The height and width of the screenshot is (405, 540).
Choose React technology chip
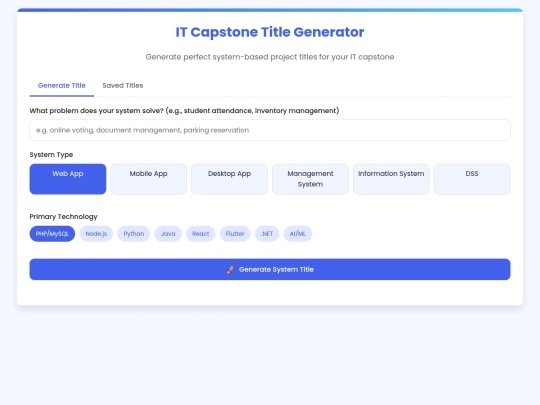201,234
